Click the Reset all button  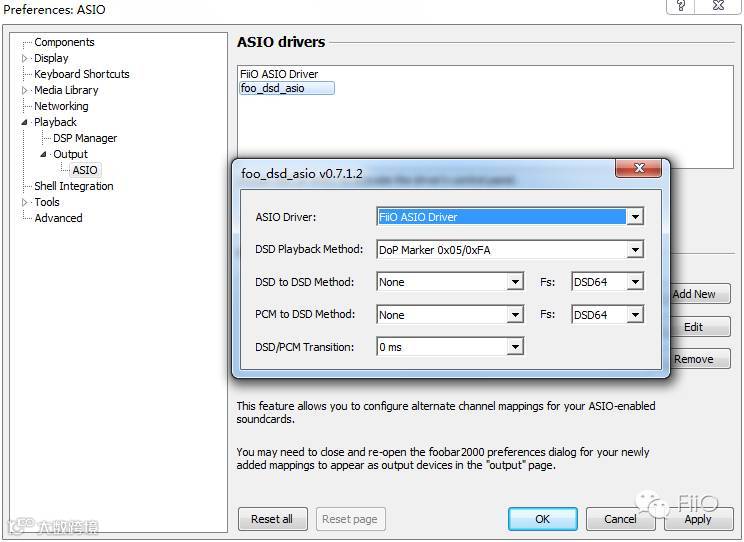point(272,519)
